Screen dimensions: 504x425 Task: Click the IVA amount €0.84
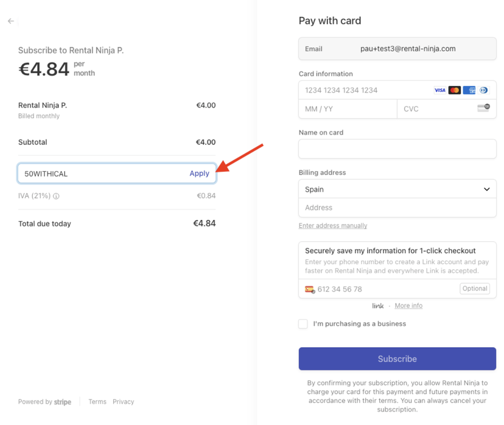[206, 196]
